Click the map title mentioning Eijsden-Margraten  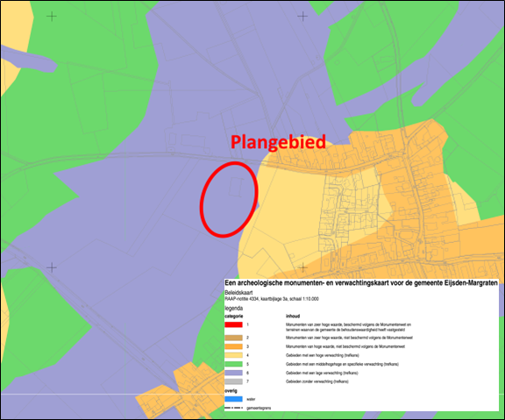361,283
